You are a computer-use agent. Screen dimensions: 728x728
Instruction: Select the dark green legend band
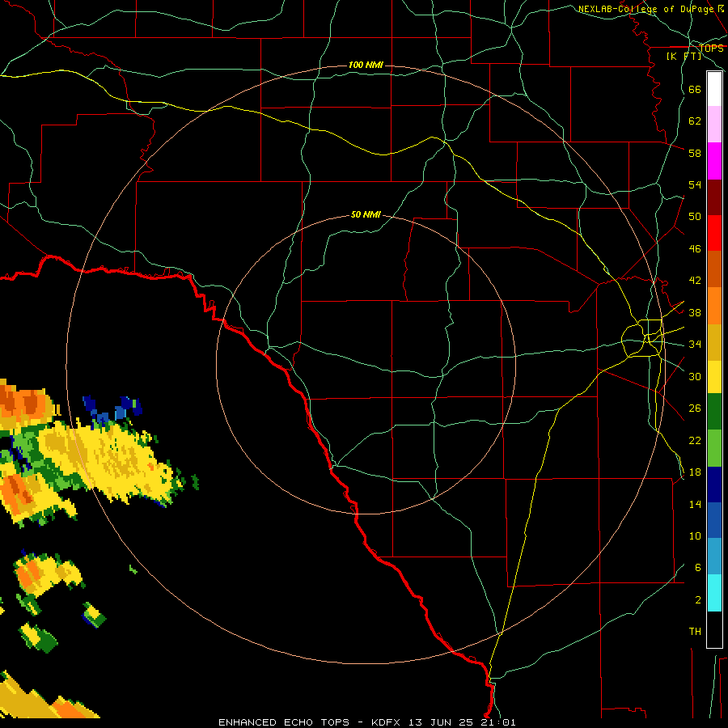(714, 412)
